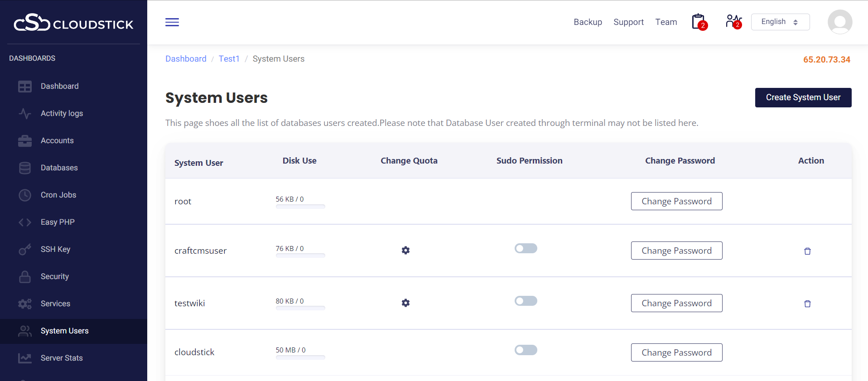Screen dimensions: 868x381
Task: Click the CloudStick logo
Action: (x=73, y=23)
